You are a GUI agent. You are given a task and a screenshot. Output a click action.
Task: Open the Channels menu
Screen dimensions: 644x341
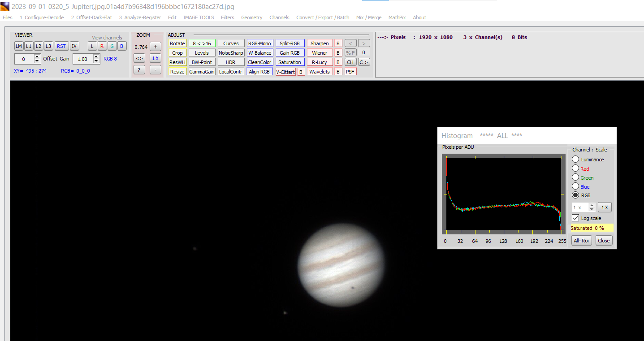pyautogui.click(x=279, y=17)
